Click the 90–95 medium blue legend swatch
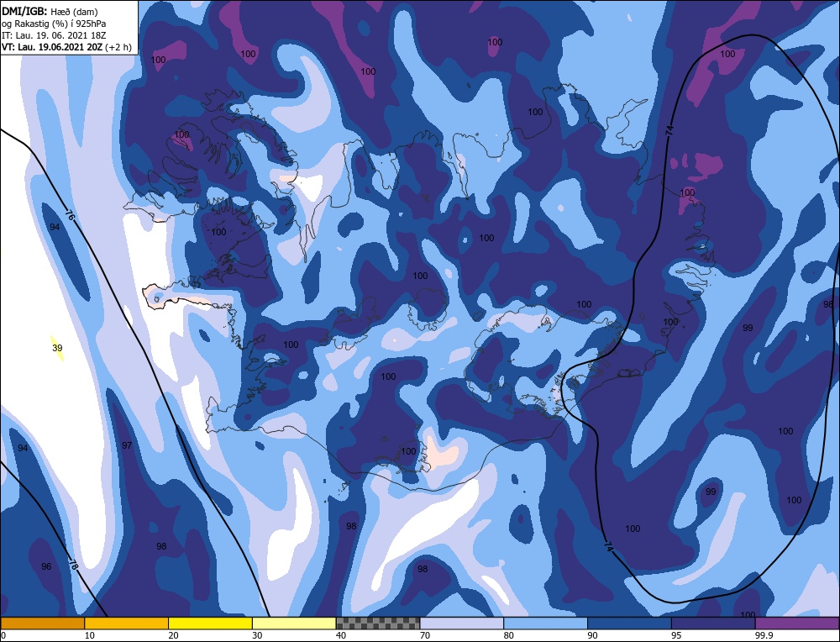This screenshot has width=840, height=642. pos(629,624)
